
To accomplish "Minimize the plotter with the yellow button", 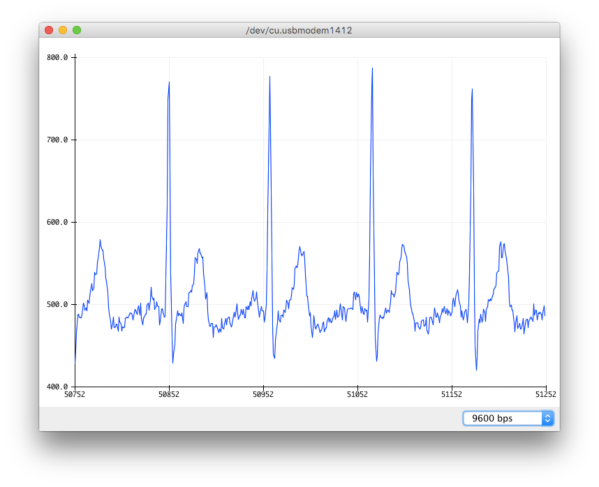I will click(63, 30).
